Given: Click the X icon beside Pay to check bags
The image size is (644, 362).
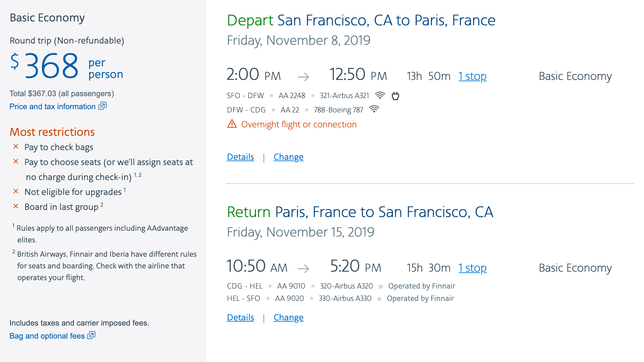Looking at the screenshot, I should [16, 147].
